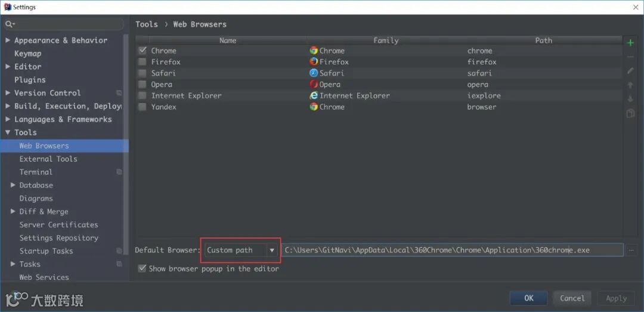Image resolution: width=644 pixels, height=312 pixels.
Task: Select Terminal in the sidebar
Action: [36, 172]
